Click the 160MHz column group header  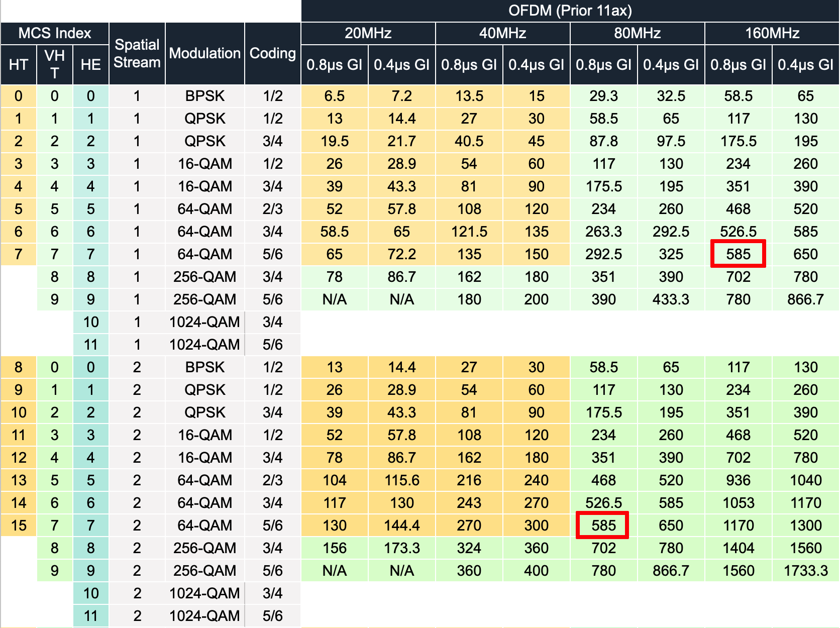772,33
